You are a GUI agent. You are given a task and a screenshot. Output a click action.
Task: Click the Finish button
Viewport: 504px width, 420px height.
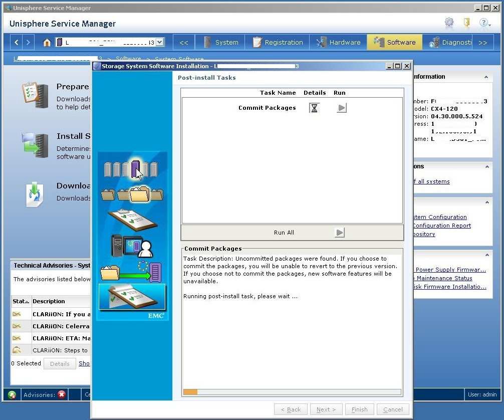pyautogui.click(x=359, y=409)
